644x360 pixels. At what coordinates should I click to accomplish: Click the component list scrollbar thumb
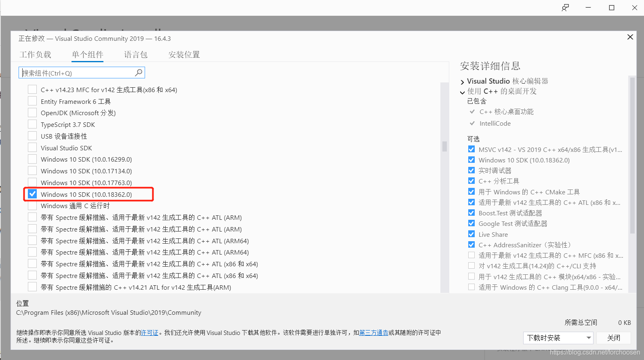tap(444, 146)
